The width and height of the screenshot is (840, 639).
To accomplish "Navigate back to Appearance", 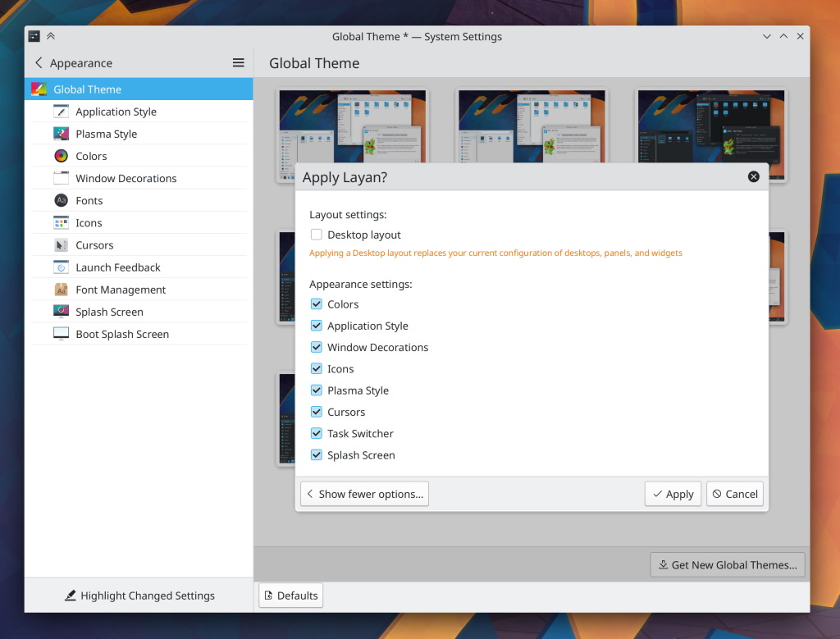I will pos(39,62).
